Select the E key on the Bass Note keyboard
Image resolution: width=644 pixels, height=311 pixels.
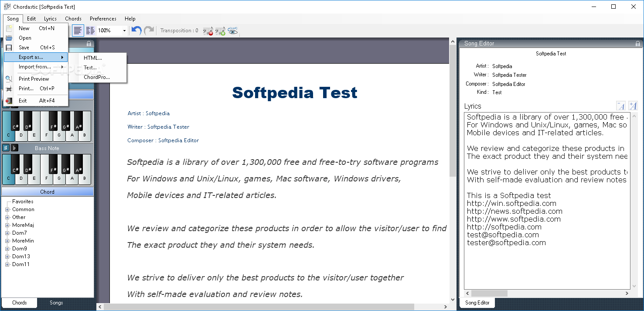(34, 178)
